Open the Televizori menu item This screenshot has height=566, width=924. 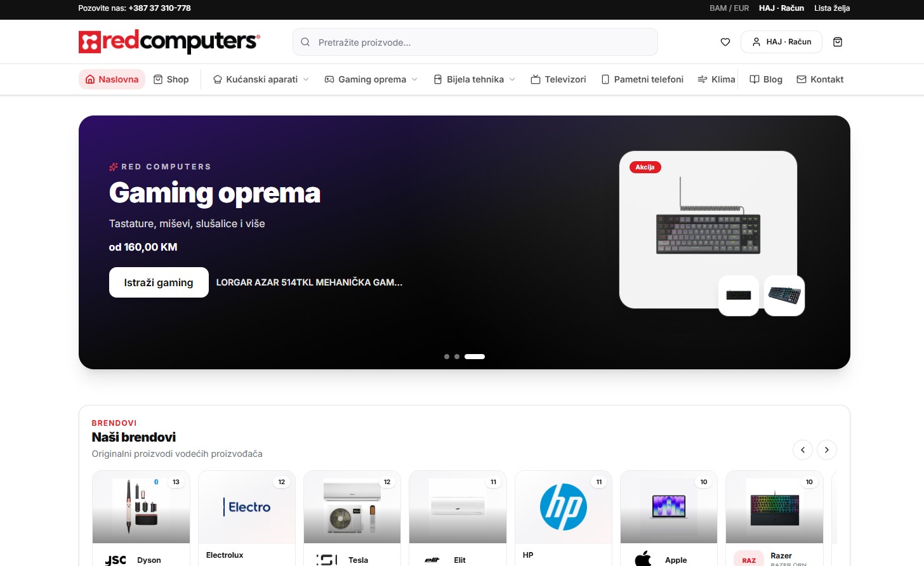coord(558,79)
